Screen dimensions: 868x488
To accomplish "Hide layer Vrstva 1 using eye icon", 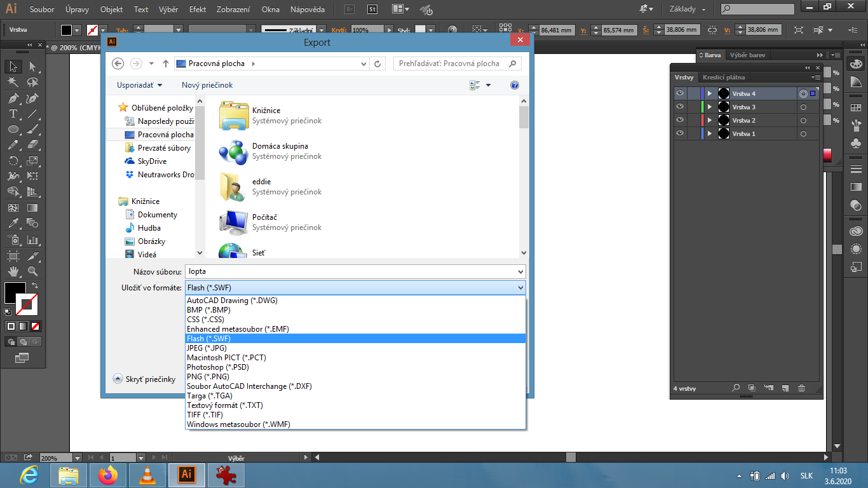I will (680, 133).
